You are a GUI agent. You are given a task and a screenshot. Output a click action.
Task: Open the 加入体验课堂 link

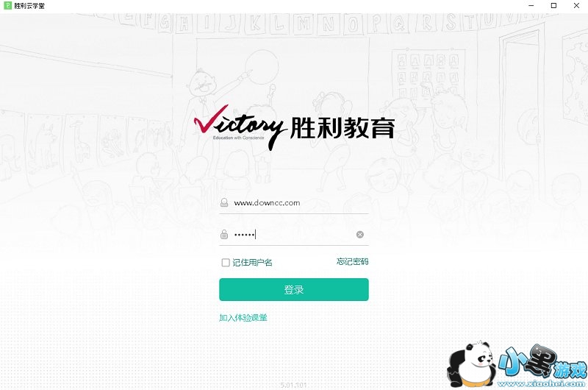click(x=243, y=318)
